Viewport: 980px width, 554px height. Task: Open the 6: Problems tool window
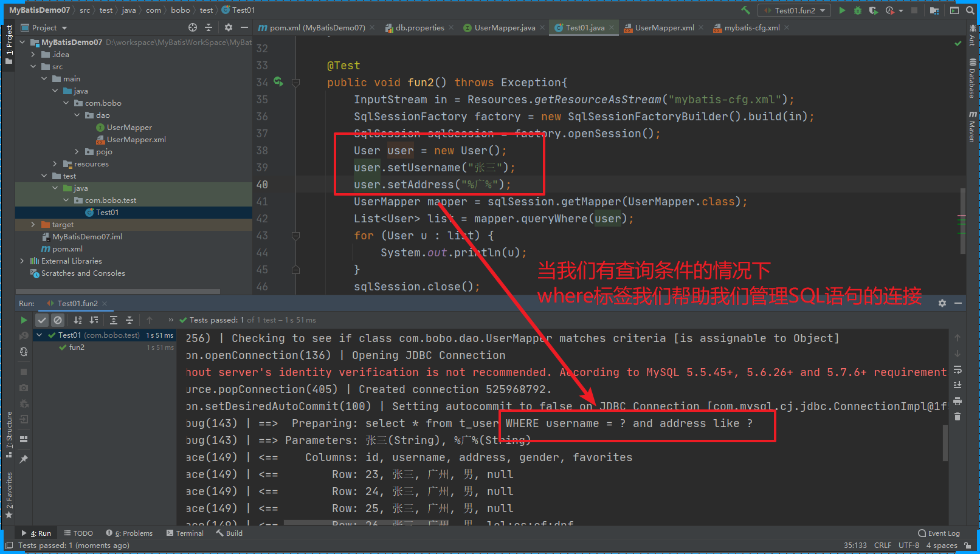tap(129, 533)
